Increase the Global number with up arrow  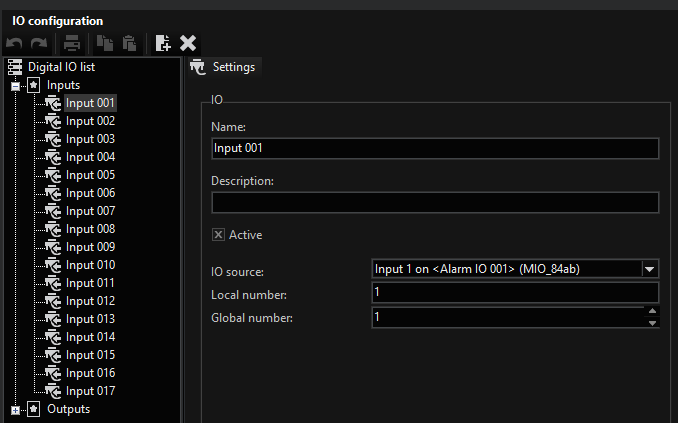pos(653,311)
